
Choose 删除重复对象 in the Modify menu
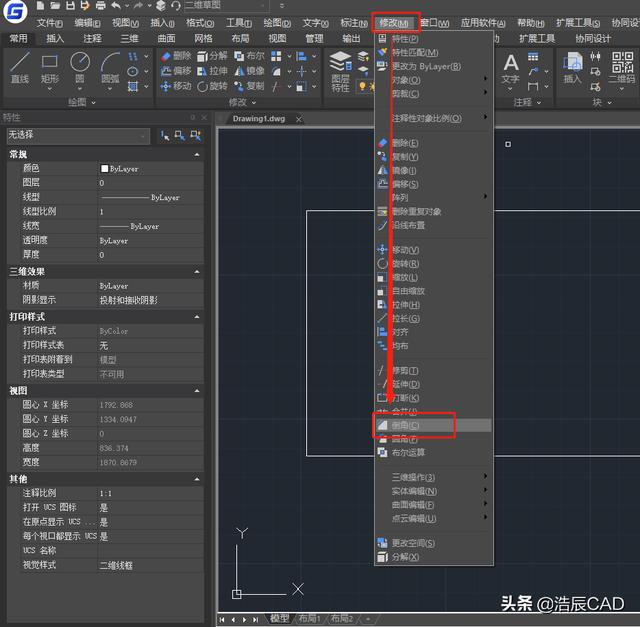click(x=433, y=211)
